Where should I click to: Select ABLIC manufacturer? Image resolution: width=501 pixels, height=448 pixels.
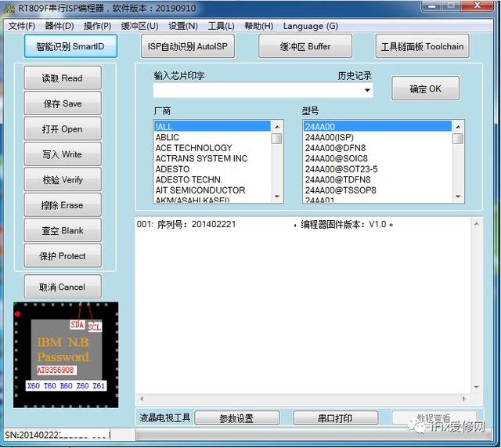click(212, 137)
